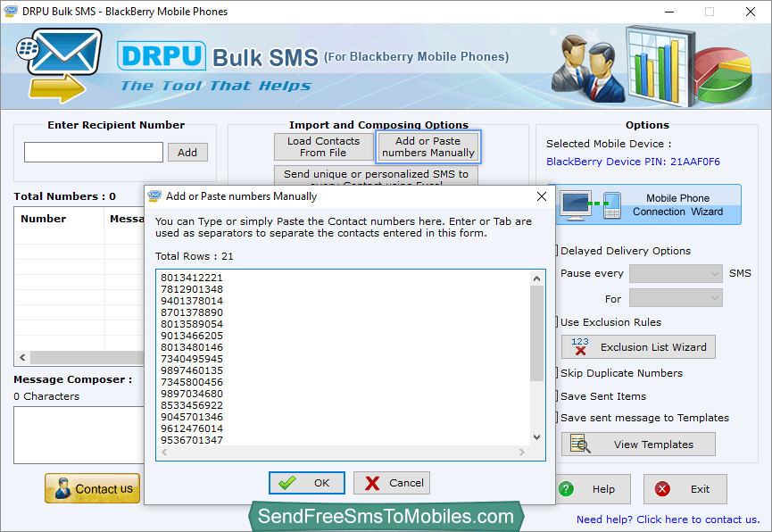
Task: Click the Contact us button
Action: (93, 488)
